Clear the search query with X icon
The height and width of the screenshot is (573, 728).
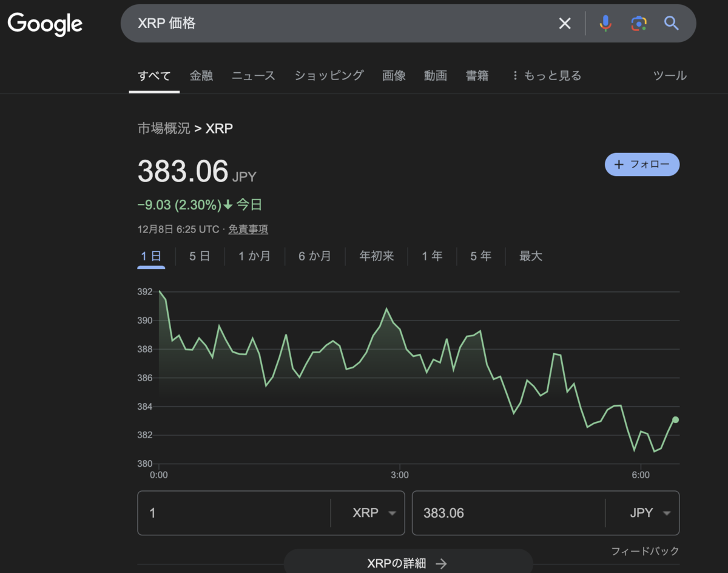(565, 24)
